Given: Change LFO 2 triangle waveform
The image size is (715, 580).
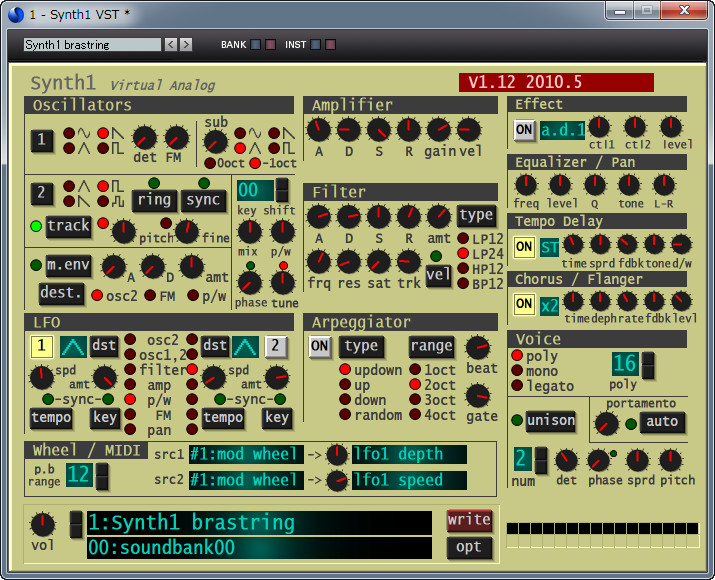Looking at the screenshot, I should (x=245, y=347).
